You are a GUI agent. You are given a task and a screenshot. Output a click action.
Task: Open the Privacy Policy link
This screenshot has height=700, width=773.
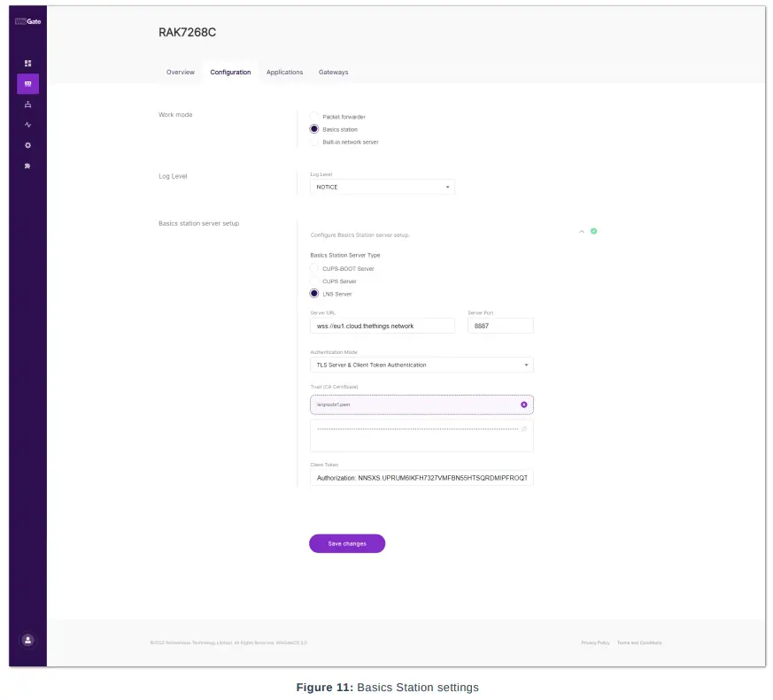tap(595, 642)
